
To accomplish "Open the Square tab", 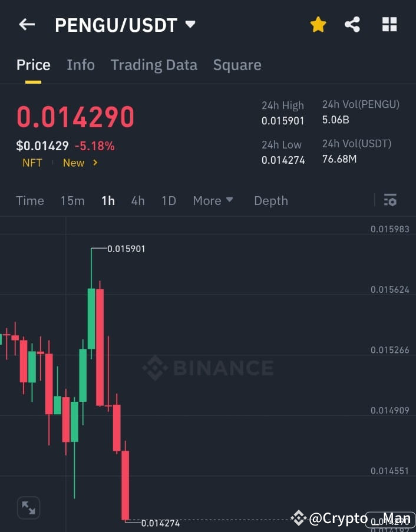I will tap(237, 65).
